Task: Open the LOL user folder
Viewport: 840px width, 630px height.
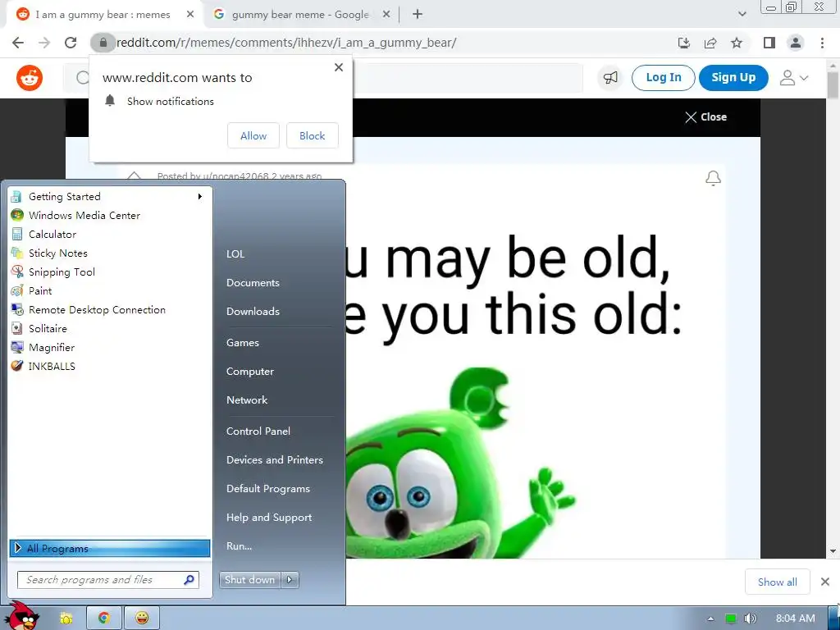Action: [x=235, y=254]
